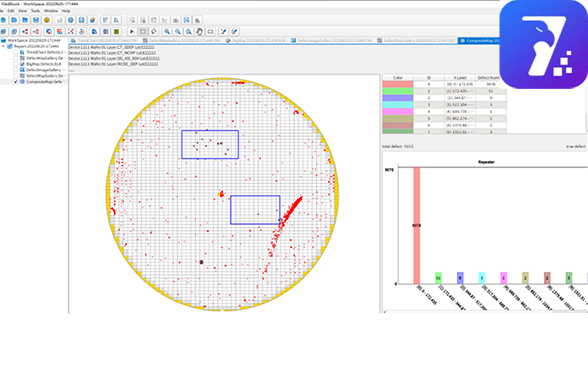Collapse the Report-20220620 tree node
Image resolution: width=588 pixels, height=382 pixels.
(4, 46)
